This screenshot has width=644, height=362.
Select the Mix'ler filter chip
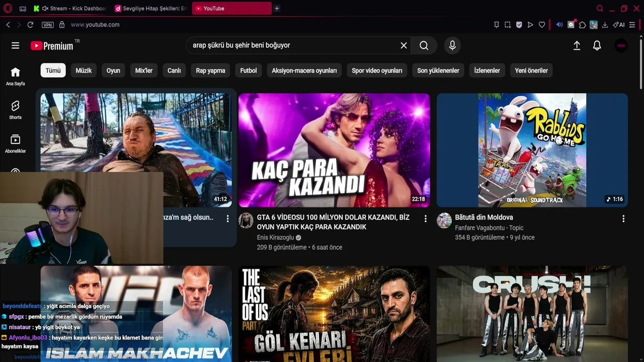pos(144,70)
